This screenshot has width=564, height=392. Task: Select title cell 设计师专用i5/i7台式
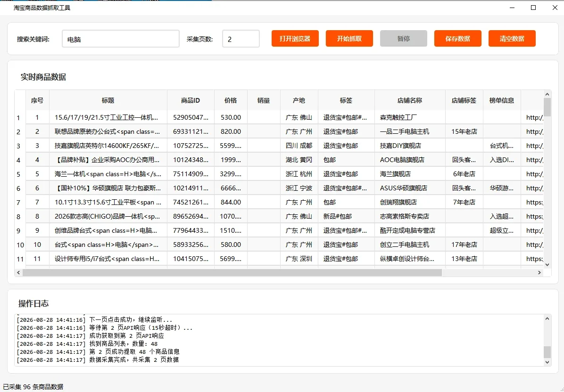click(x=108, y=259)
